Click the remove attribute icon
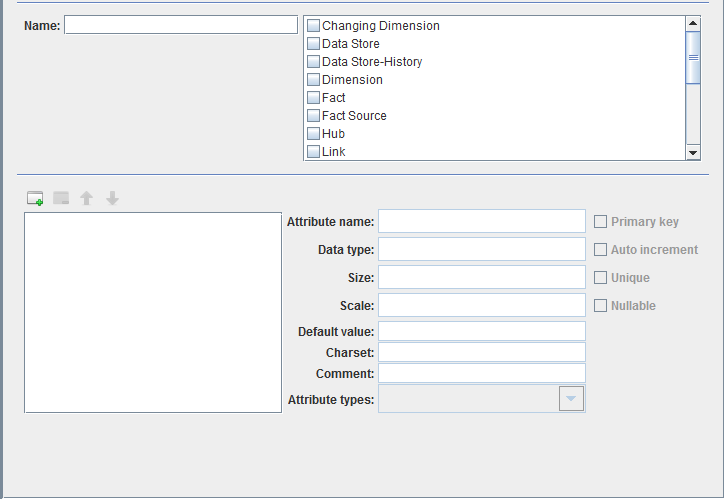Viewport: 725px width, 499px height. 61,199
